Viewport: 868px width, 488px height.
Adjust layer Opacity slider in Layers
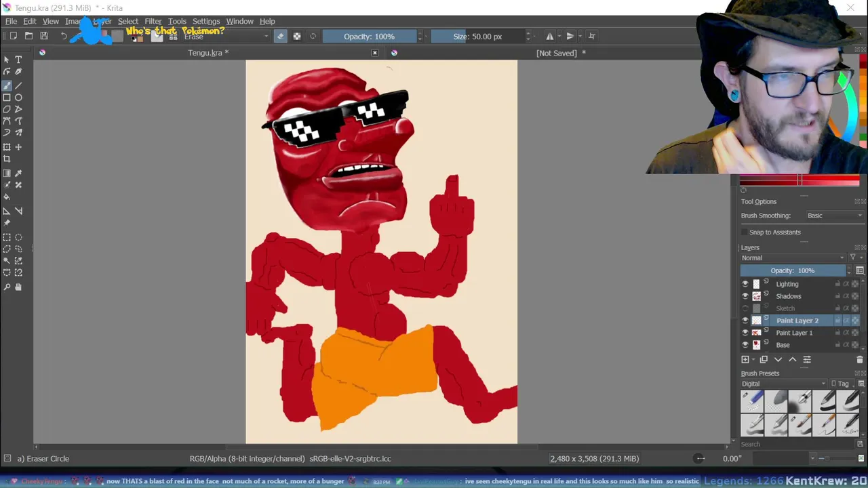coord(792,270)
